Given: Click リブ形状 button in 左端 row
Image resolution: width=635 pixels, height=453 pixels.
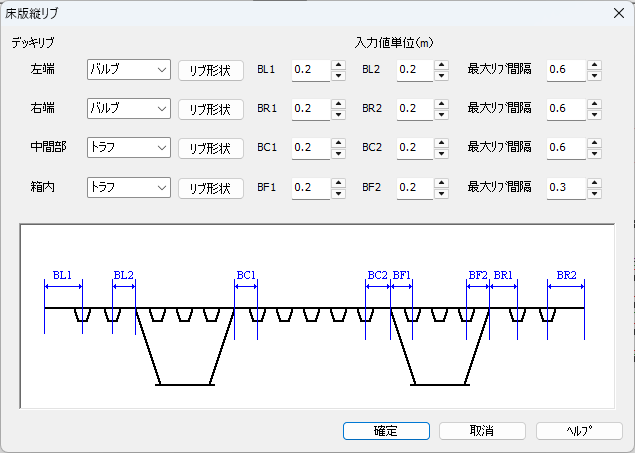Looking at the screenshot, I should pos(211,70).
